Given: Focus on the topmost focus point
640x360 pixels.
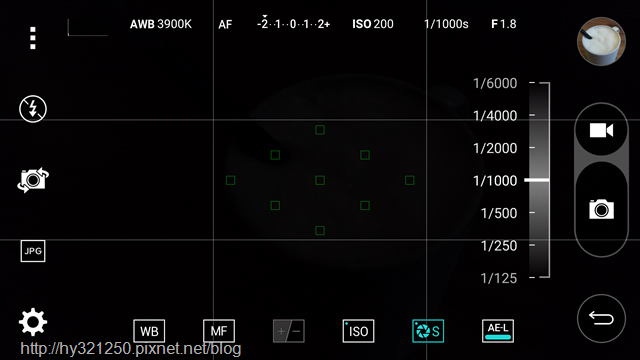Looking at the screenshot, I should point(320,130).
